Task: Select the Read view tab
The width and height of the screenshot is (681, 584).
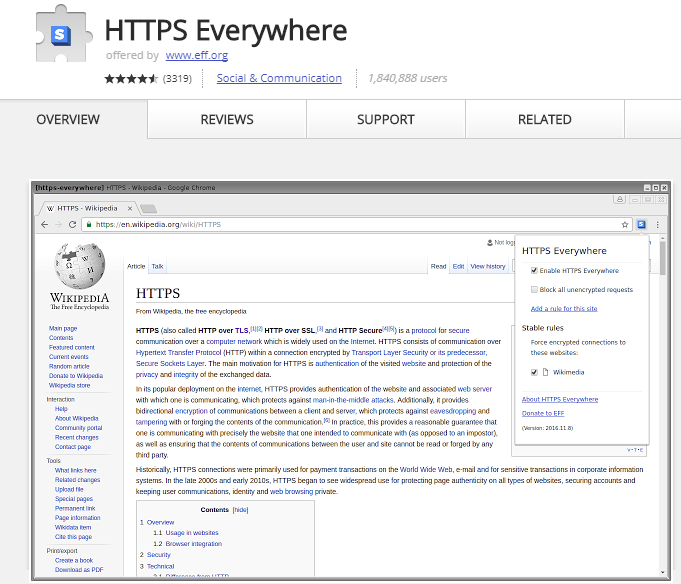Action: coord(438,266)
